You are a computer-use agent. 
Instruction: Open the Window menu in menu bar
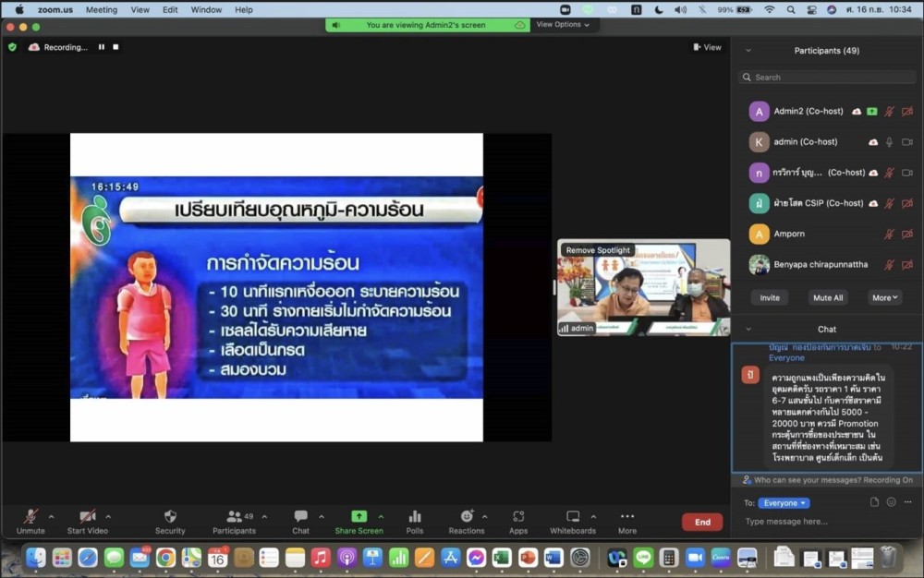pyautogui.click(x=206, y=9)
